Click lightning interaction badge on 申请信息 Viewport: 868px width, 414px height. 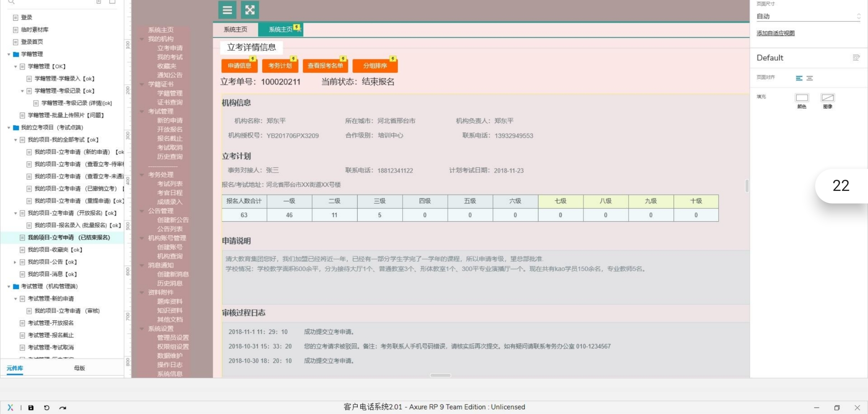pos(253,59)
